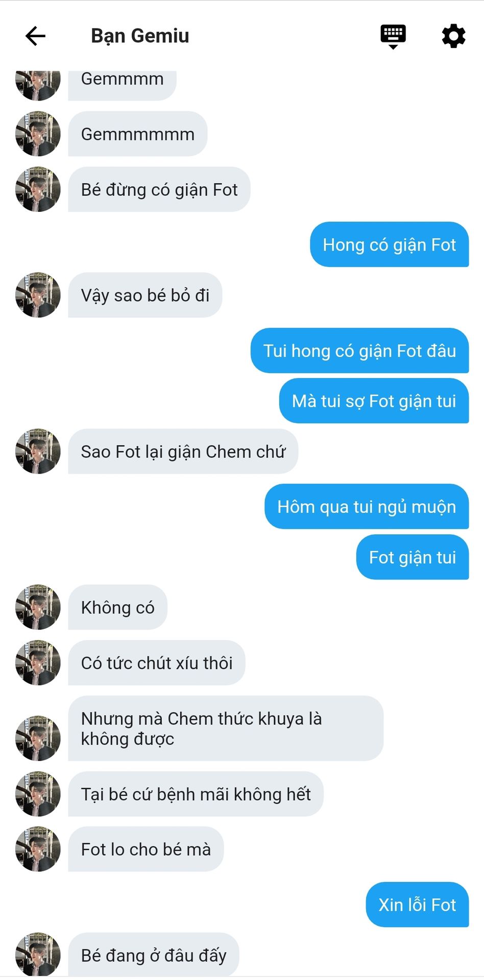
Task: Tap 'Nhưng mà Chem thức khuya là không được'
Action: 226,729
